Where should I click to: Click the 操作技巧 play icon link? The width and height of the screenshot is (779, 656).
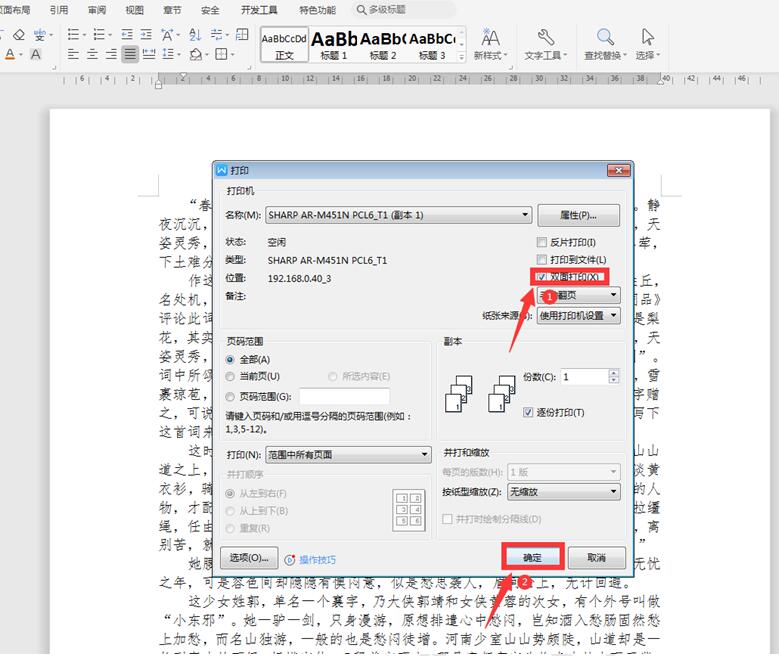point(291,559)
